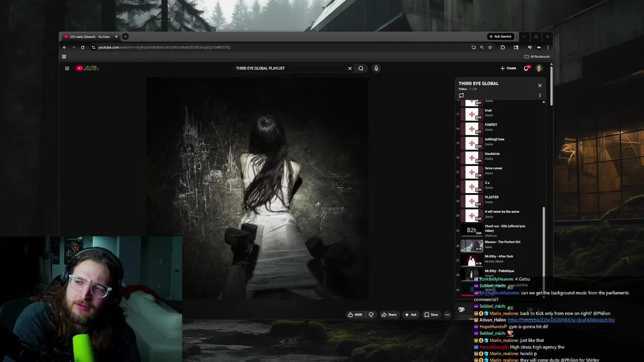Select the 'starly (Slowed) - YouTube' tab
This screenshot has width=644, height=362.
tap(90, 37)
